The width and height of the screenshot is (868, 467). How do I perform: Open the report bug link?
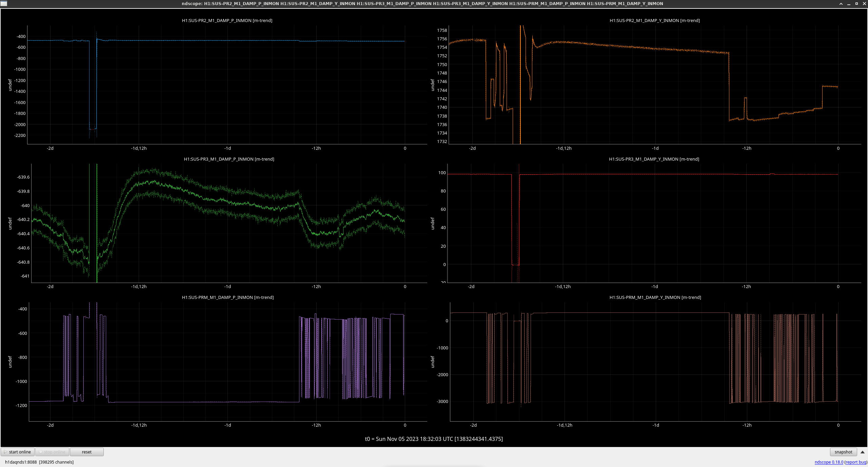pyautogui.click(x=855, y=462)
